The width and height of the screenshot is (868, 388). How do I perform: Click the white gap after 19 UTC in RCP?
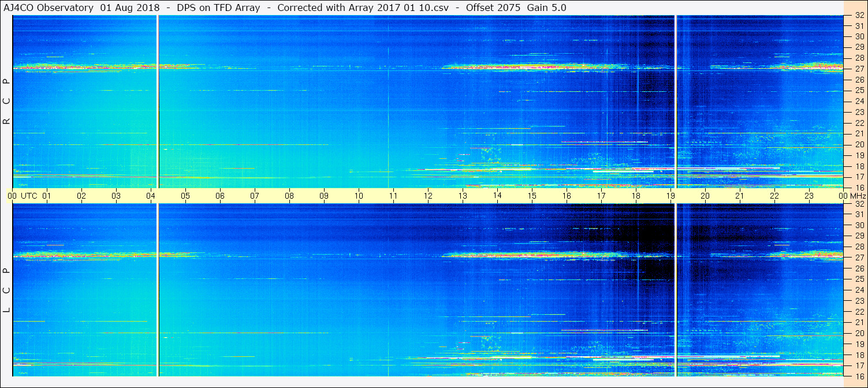click(675, 102)
